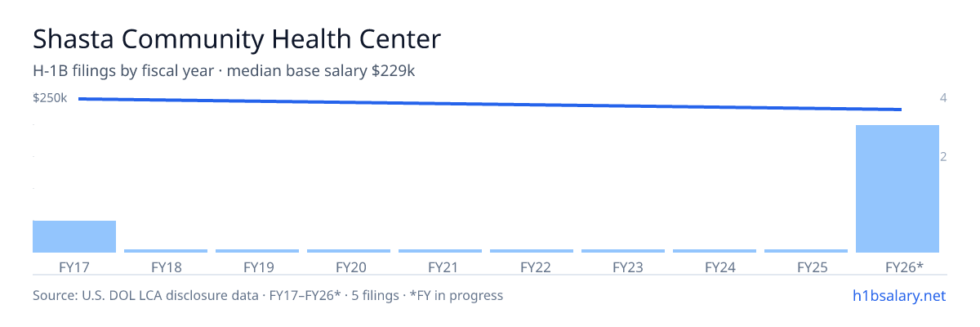The height and width of the screenshot is (327, 980).
Task: Select the FY20 axis label
Action: pyautogui.click(x=349, y=267)
